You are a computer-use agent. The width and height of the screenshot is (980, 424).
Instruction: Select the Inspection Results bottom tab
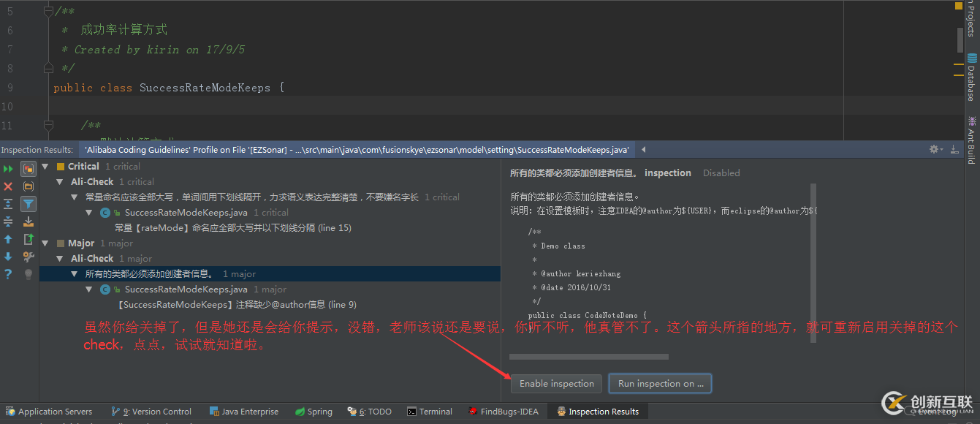pos(597,412)
